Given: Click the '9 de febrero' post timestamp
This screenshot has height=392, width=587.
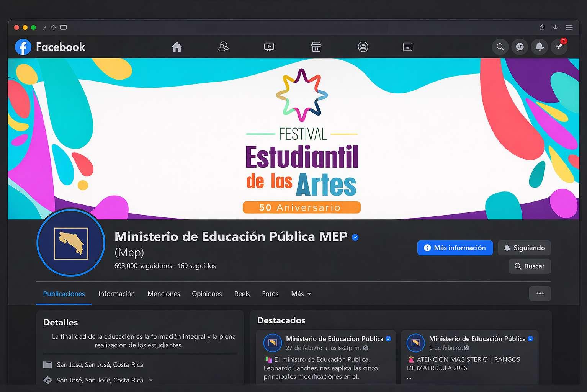Looking at the screenshot, I should click(446, 348).
